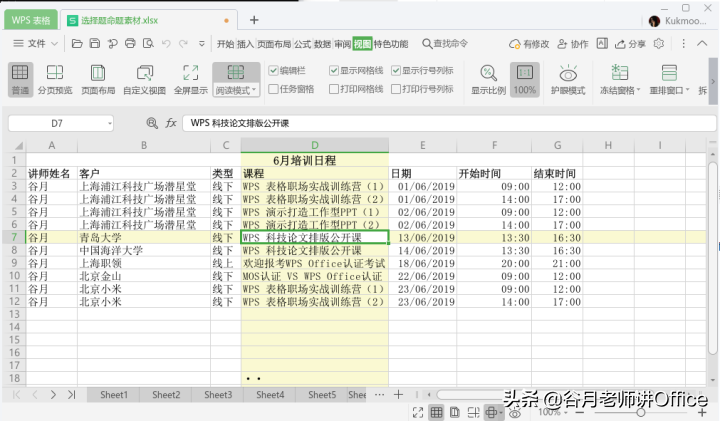Open the Name Box dropdown arrow
720x421 pixels.
click(x=110, y=123)
